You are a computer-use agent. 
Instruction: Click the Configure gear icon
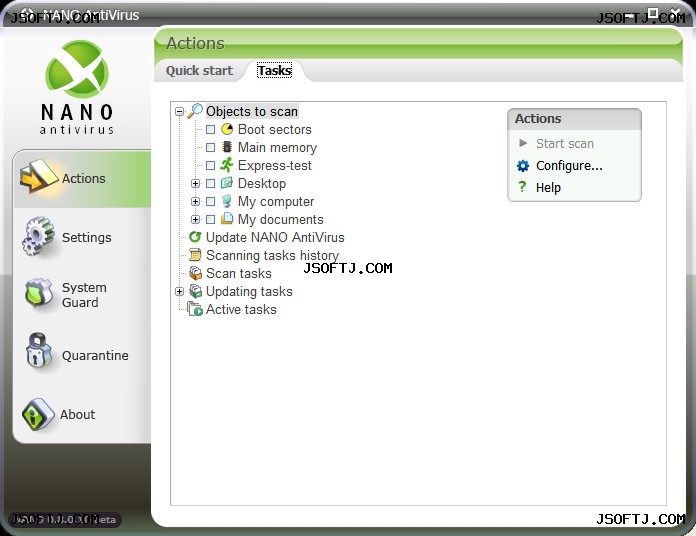coord(523,166)
